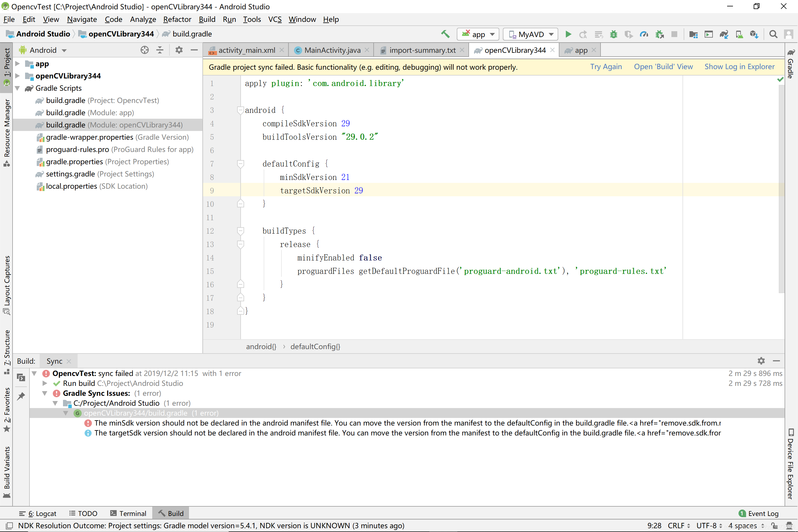Open SDK Manager icon
Screen dimensions: 798x532
click(x=754, y=34)
